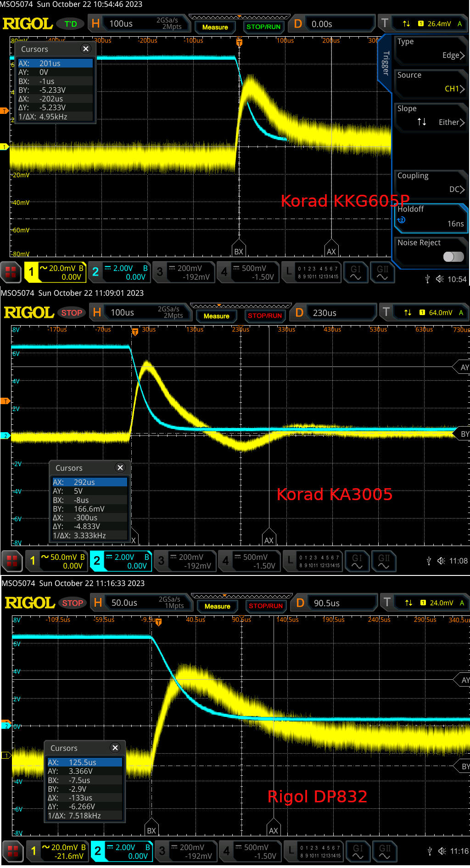This screenshot has width=470, height=868.
Task: Open logic analyzer L in Korad KA3005 capture
Action: 313,561
